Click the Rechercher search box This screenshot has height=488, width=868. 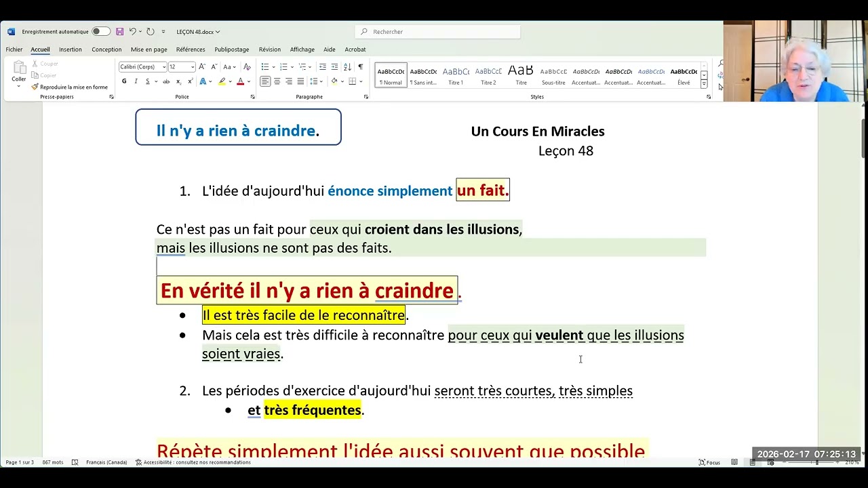438,31
